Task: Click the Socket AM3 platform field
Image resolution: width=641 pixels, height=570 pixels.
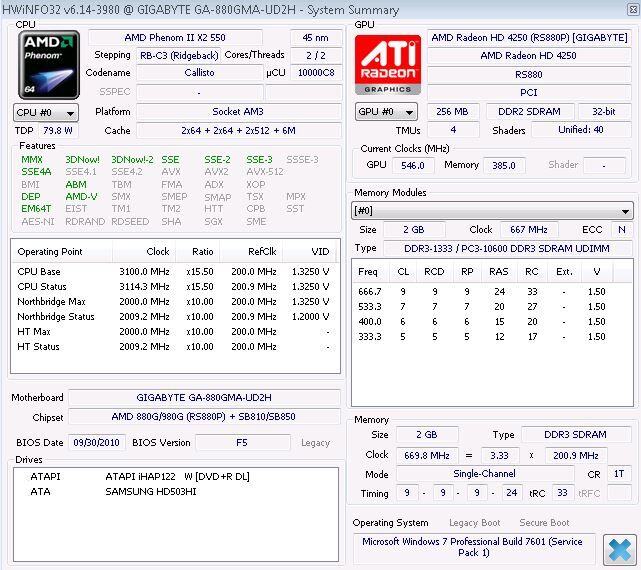Action: (x=238, y=112)
